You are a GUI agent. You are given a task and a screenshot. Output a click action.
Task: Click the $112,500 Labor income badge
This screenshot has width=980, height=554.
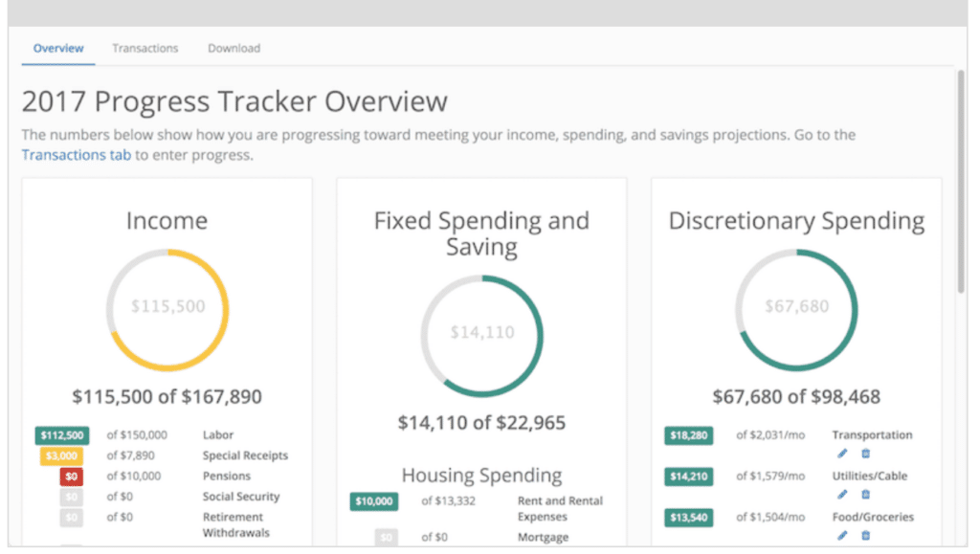(62, 435)
